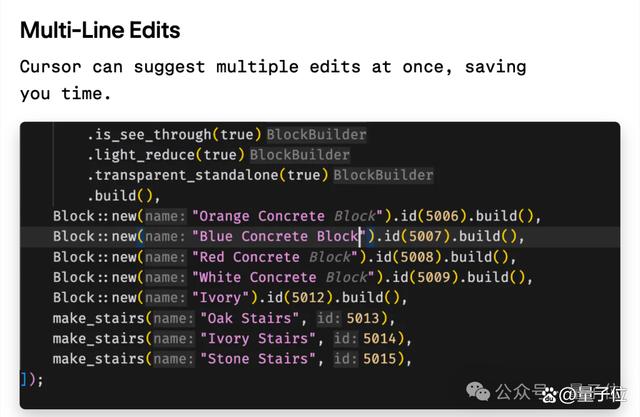Screen dimensions: 640x417
Task: Click the BlockBuilder hint after transparent_standalone
Action: tap(384, 175)
